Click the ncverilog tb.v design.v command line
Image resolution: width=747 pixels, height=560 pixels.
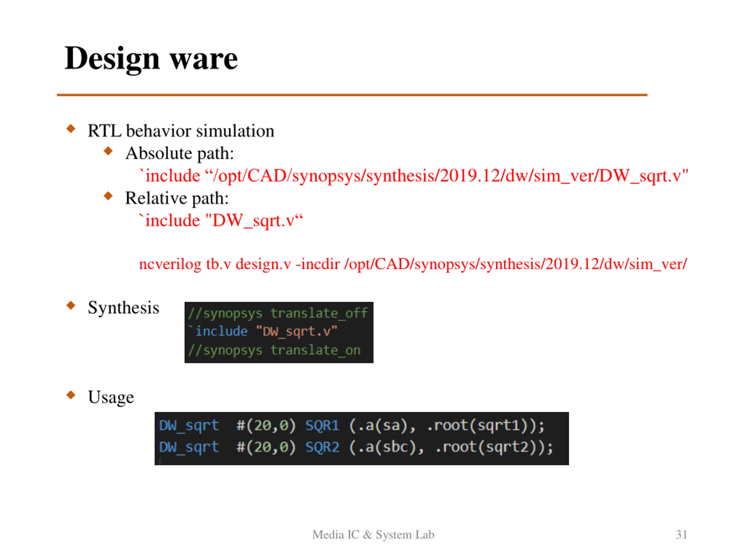tap(413, 264)
